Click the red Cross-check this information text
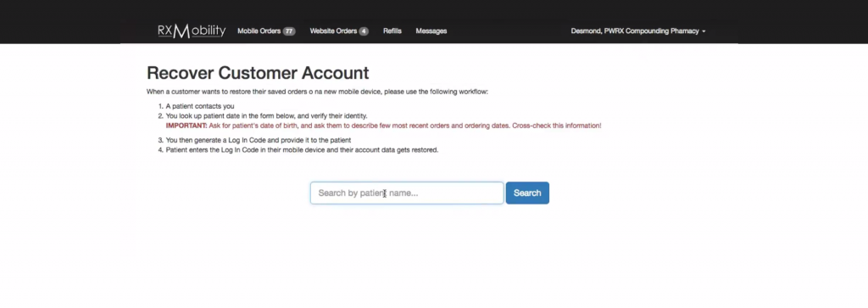Image resolution: width=868 pixels, height=308 pixels. (556, 126)
